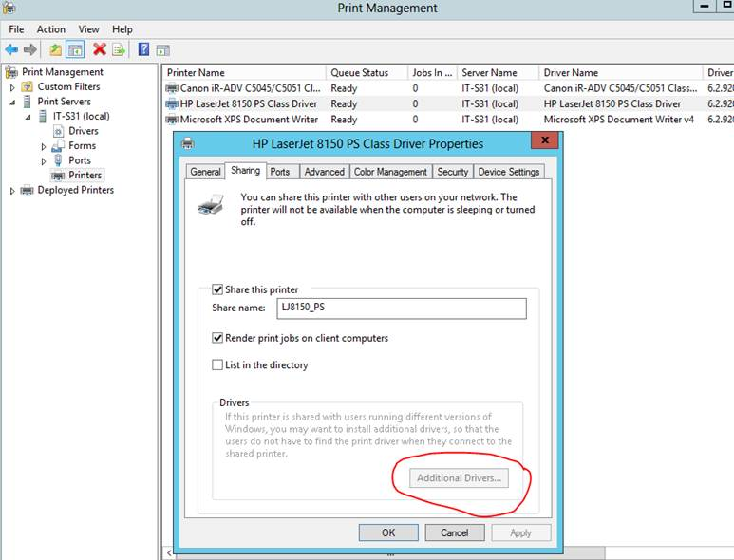
Task: Click the Share name input field
Action: pos(402,308)
